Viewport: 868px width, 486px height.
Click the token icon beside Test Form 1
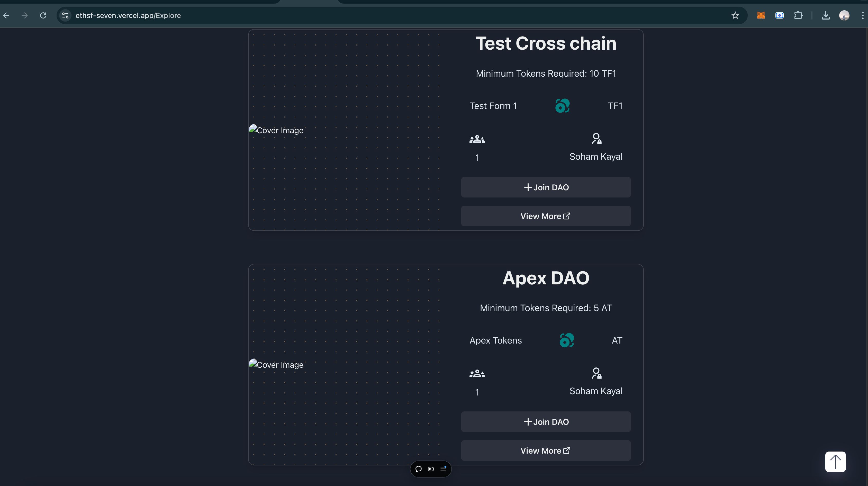[562, 106]
